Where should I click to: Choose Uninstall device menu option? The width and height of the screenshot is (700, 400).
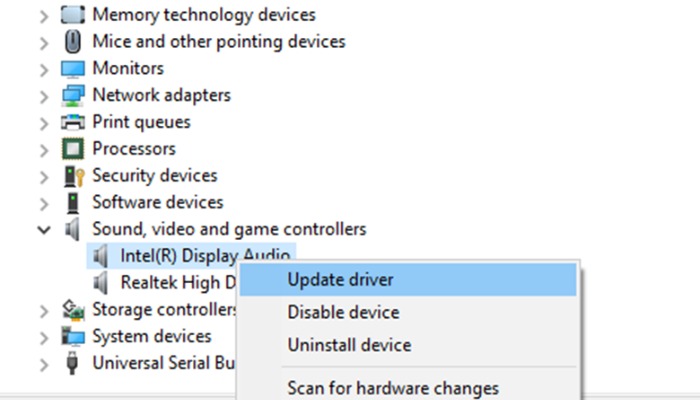tap(349, 346)
